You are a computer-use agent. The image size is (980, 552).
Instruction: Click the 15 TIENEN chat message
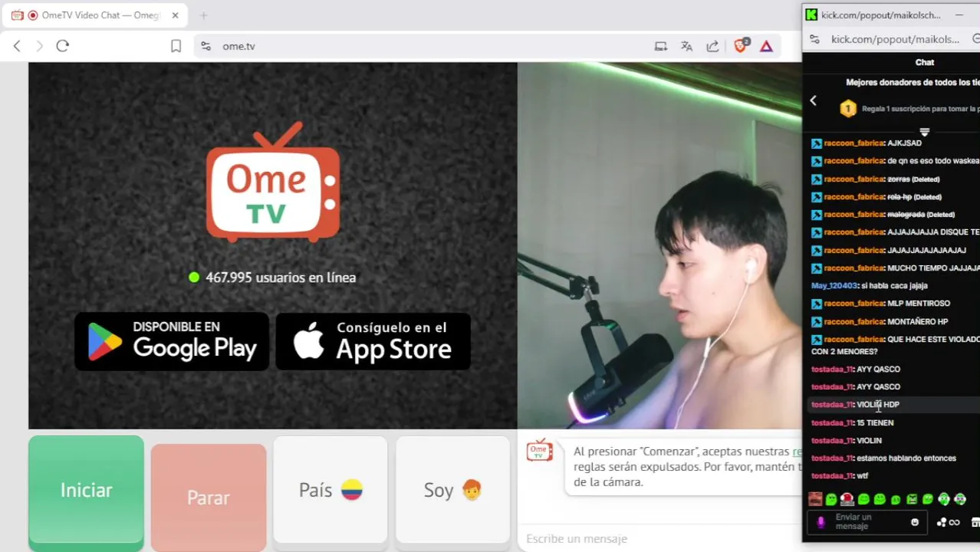click(x=875, y=422)
